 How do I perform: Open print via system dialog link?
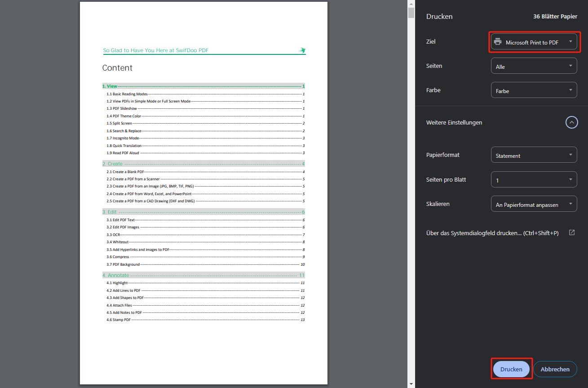[x=492, y=233]
